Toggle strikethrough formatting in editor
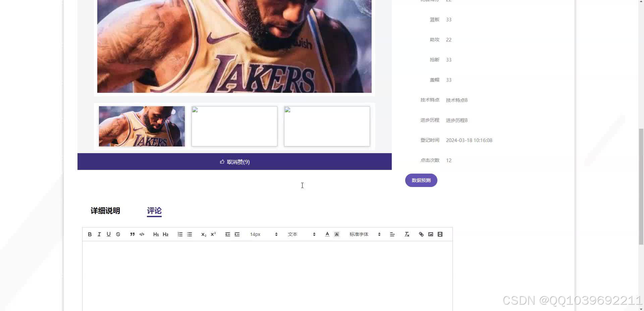 click(118, 234)
